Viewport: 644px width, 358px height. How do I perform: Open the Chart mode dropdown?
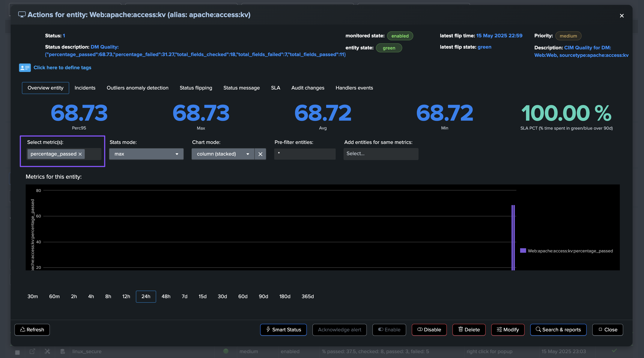[223, 154]
